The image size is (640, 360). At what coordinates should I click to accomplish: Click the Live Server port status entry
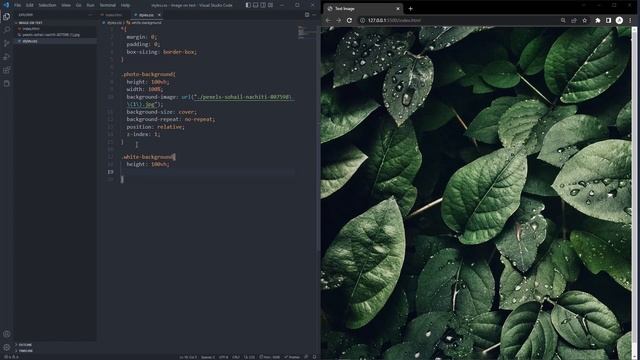[x=270, y=357]
